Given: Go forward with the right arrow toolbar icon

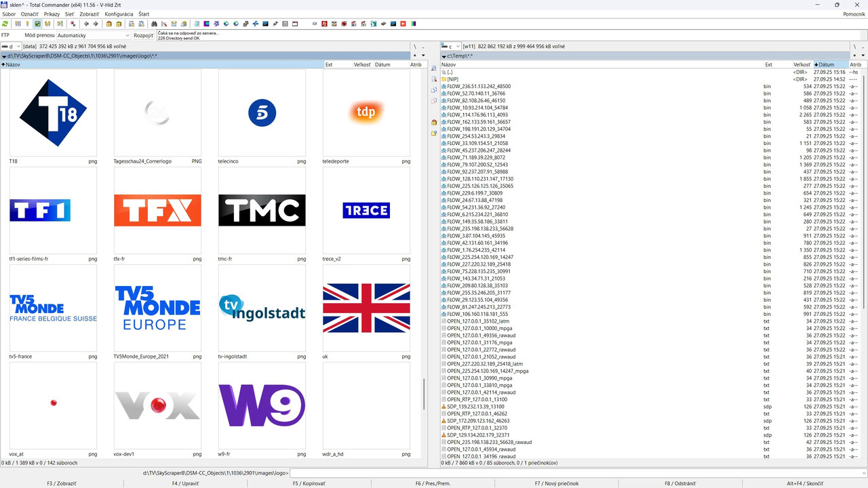Looking at the screenshot, I should coord(96,24).
